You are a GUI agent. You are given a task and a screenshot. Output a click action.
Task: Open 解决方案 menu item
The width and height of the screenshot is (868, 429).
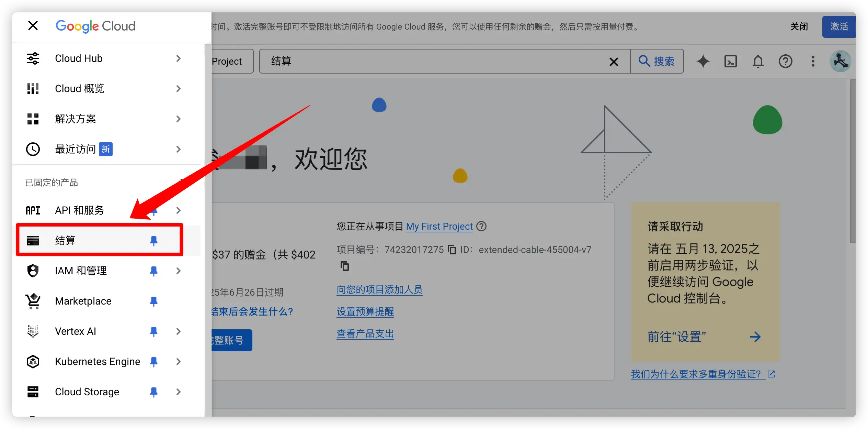click(106, 119)
